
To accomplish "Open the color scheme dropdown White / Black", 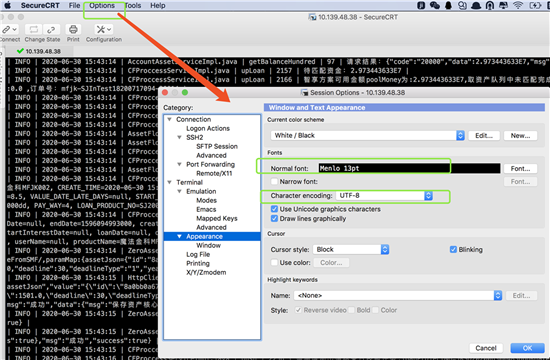I will (368, 135).
